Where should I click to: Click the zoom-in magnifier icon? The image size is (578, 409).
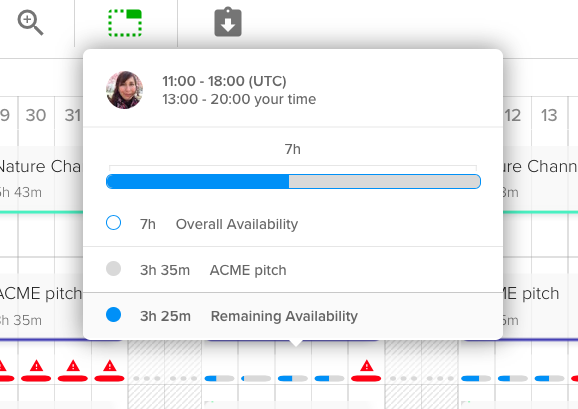click(30, 23)
